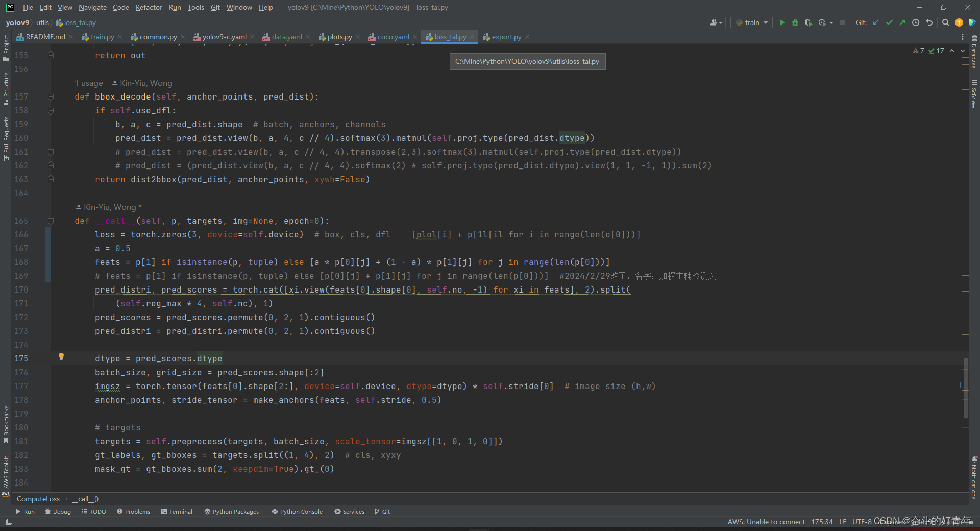Open the Bookmarks tool window
The image size is (980, 531).
(6, 425)
